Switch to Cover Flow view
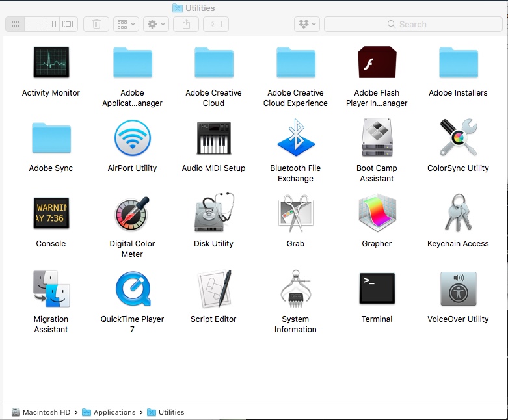 point(68,24)
